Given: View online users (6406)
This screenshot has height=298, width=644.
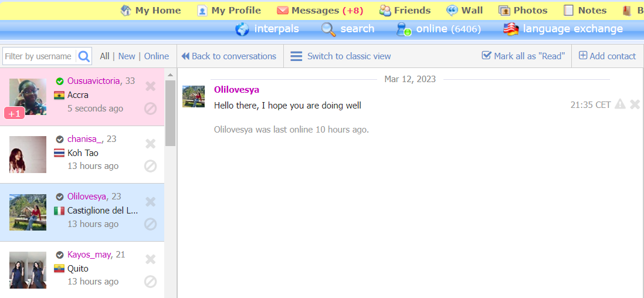Looking at the screenshot, I should tap(449, 29).
